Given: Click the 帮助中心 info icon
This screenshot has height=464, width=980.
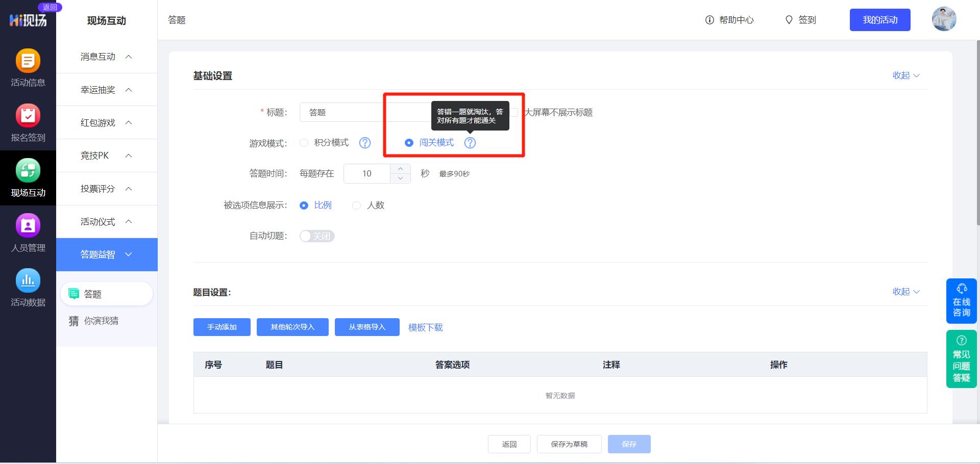Looking at the screenshot, I should (x=709, y=20).
